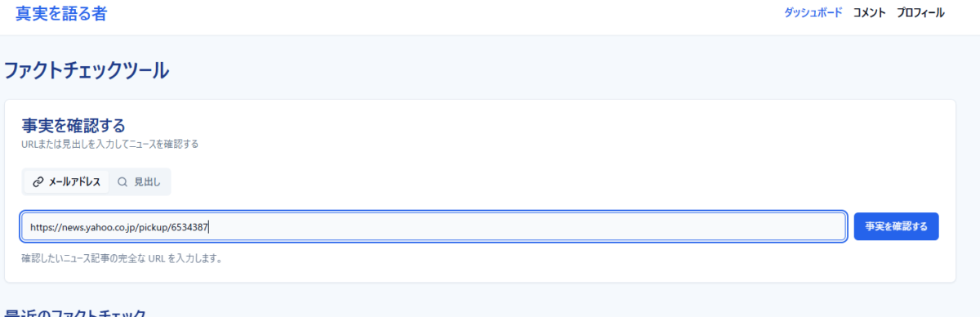Click the blue 事実を確認する button
This screenshot has width=980, height=317.
(x=896, y=226)
